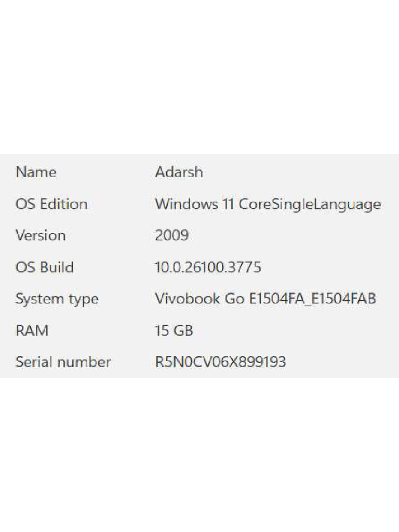399x532 pixels.
Task: Click the Version label
Action: tap(41, 235)
